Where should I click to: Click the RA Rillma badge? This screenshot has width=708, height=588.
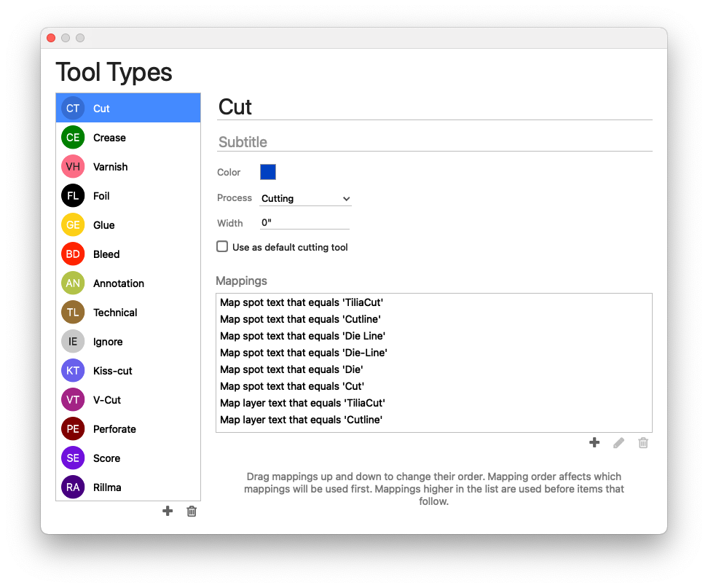[x=73, y=487]
